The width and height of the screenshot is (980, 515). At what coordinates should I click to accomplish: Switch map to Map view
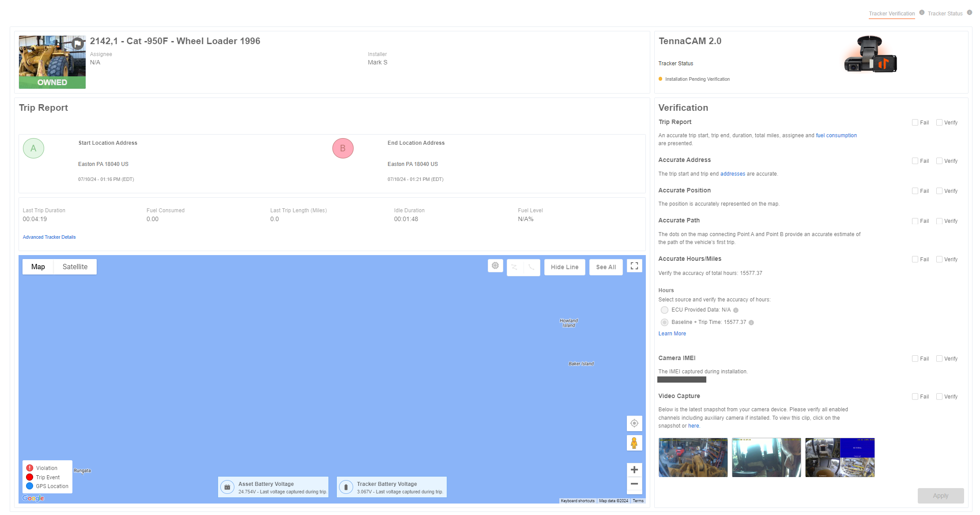click(38, 267)
